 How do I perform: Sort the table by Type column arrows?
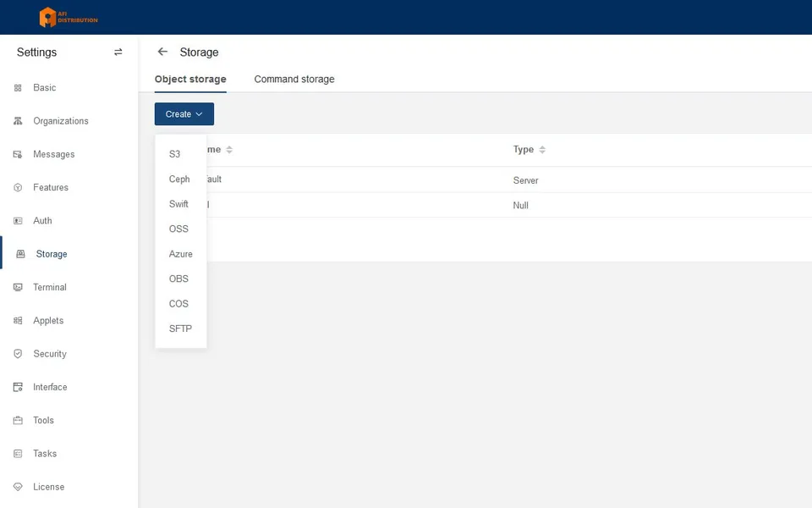(542, 150)
